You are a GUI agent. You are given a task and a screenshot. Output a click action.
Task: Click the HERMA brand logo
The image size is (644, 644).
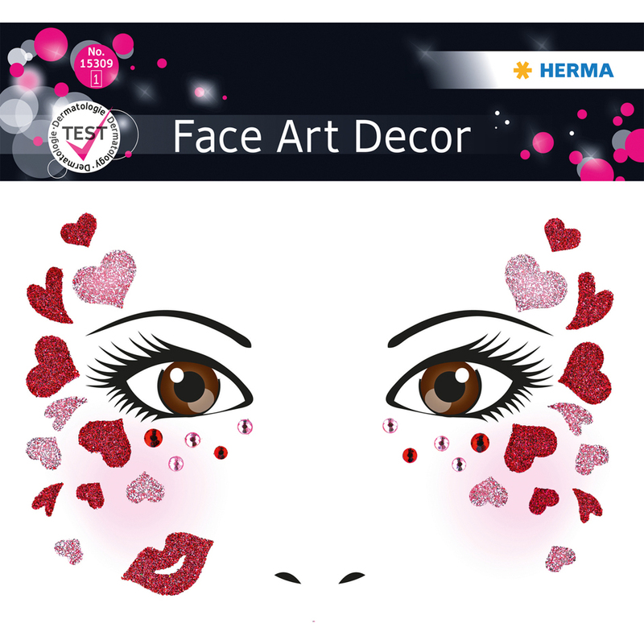click(563, 70)
